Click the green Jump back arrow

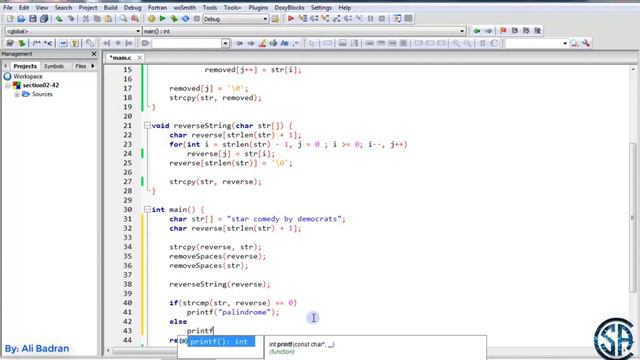[477, 31]
